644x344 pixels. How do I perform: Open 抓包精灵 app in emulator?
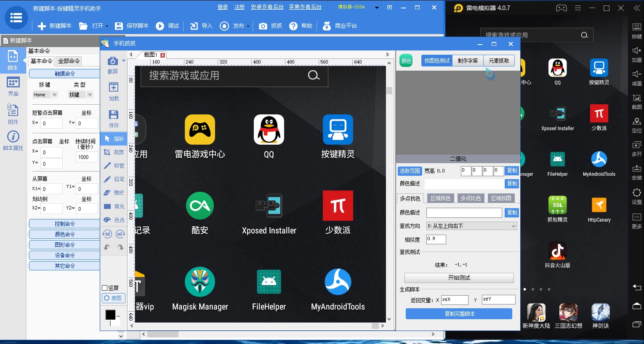coord(557,209)
